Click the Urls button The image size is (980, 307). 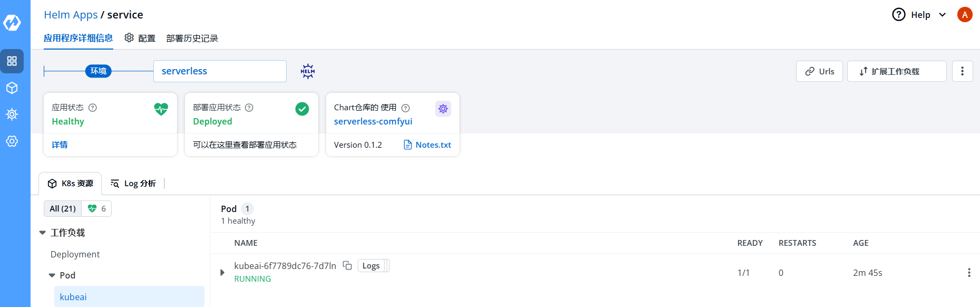(x=819, y=71)
